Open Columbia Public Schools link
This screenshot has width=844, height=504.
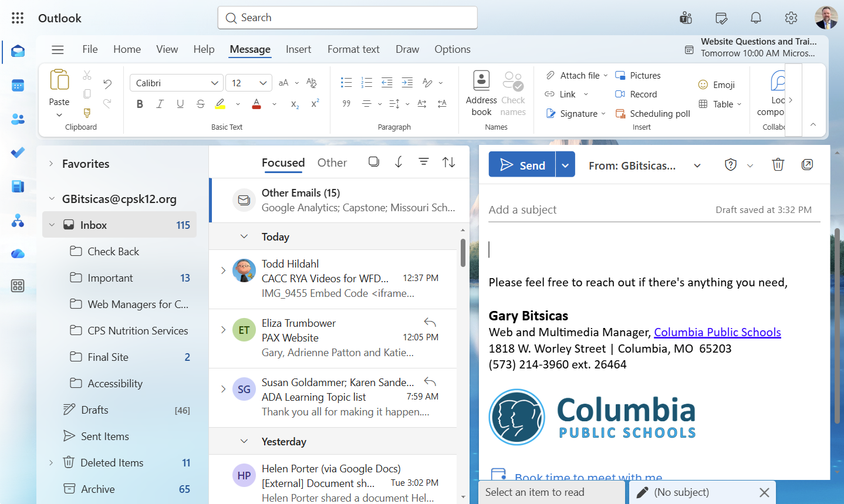717,332
